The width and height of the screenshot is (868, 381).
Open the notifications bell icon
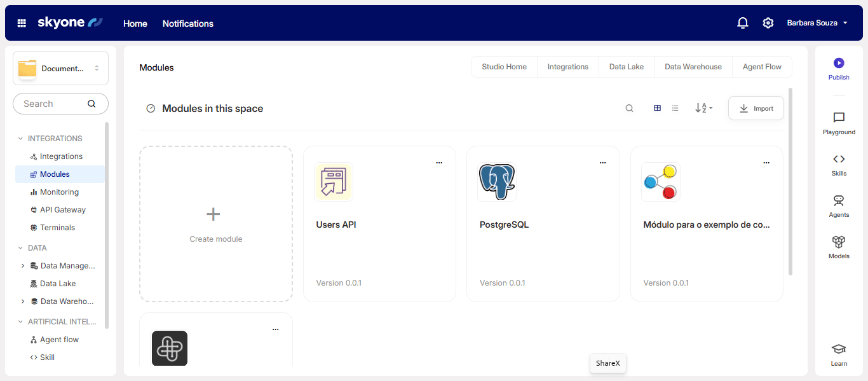pyautogui.click(x=742, y=23)
